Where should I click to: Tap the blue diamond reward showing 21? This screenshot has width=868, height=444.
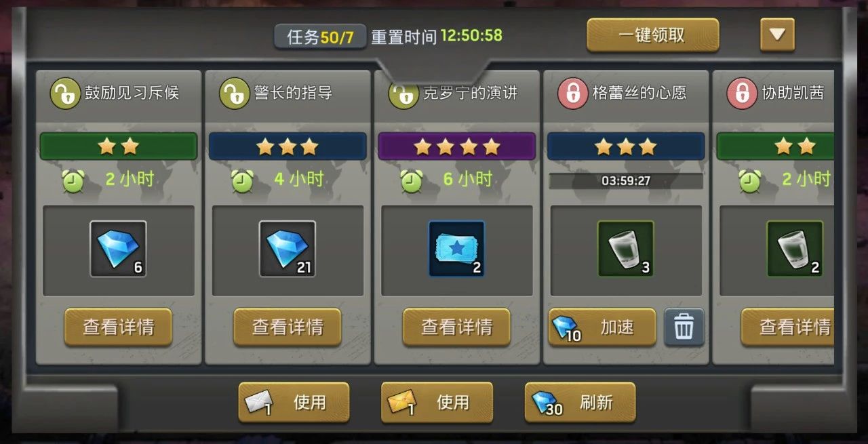(x=288, y=249)
